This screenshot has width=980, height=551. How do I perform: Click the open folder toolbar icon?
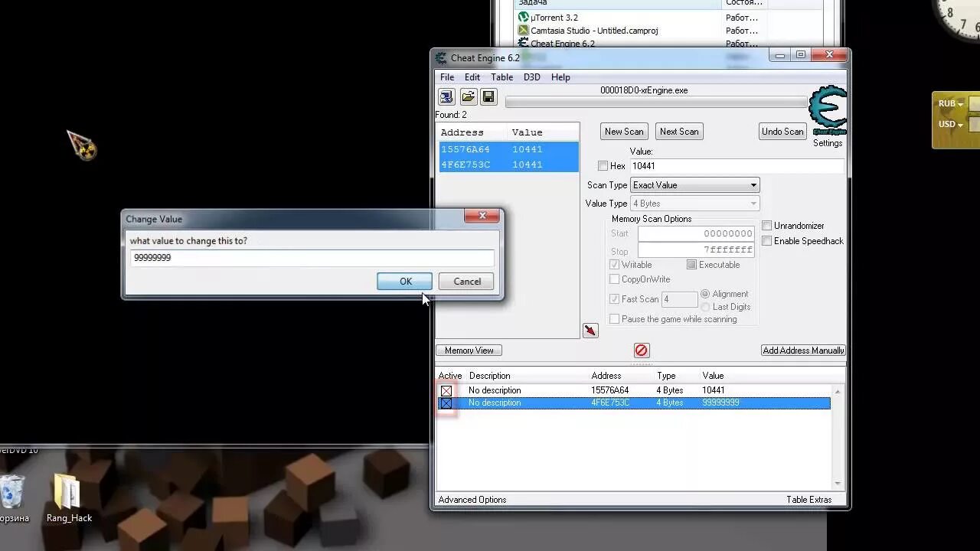click(468, 97)
